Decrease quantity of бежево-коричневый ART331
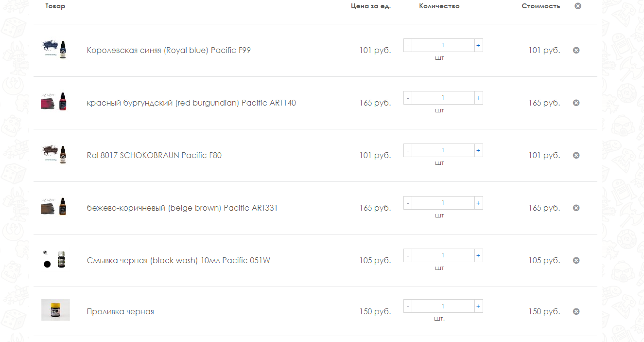This screenshot has width=644, height=342. (408, 203)
